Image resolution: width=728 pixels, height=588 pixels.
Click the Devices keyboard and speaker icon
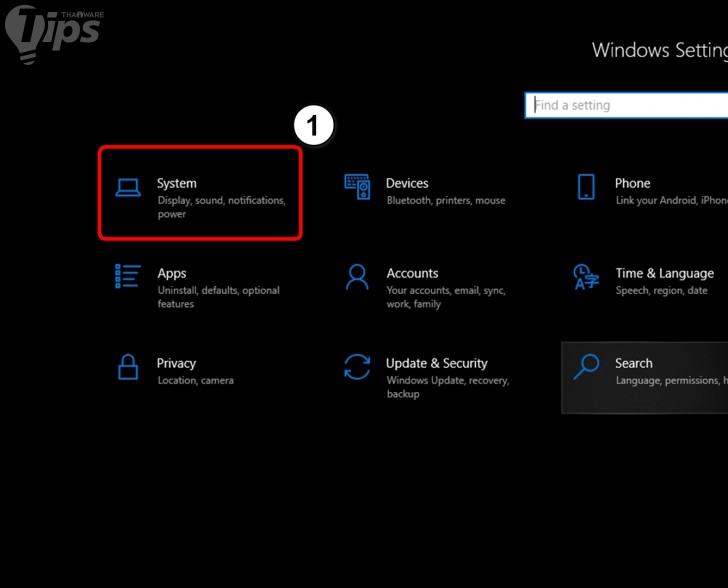pyautogui.click(x=357, y=187)
